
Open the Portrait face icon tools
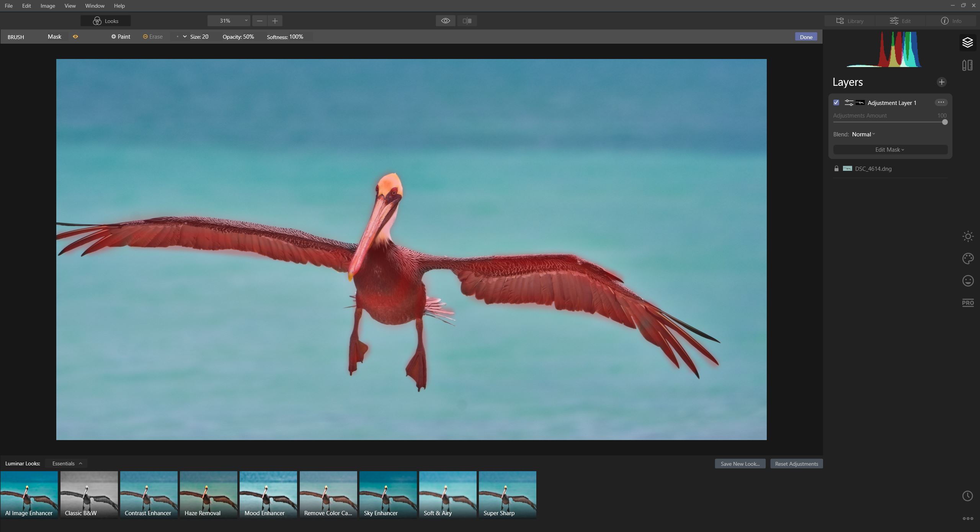coord(968,281)
